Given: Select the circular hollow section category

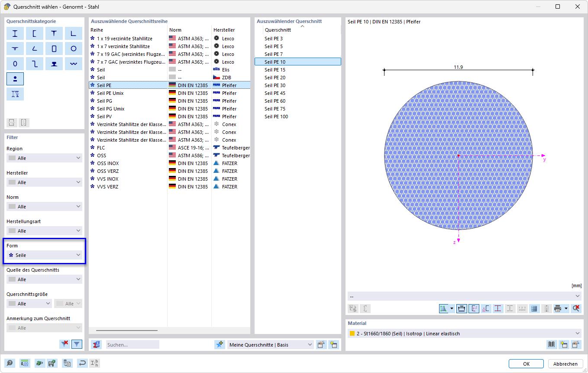Looking at the screenshot, I should 74,49.
